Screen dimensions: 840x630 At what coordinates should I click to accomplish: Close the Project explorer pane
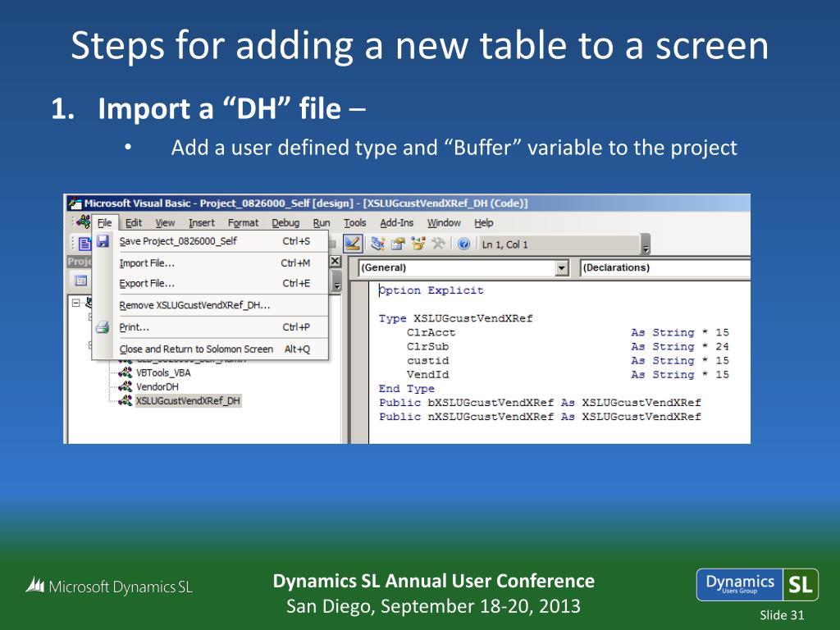(335, 261)
